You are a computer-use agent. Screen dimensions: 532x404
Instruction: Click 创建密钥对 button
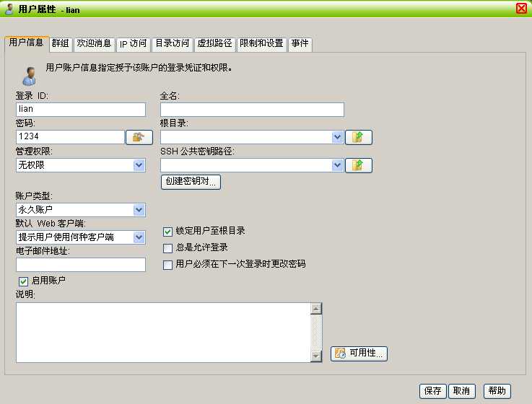(x=191, y=182)
